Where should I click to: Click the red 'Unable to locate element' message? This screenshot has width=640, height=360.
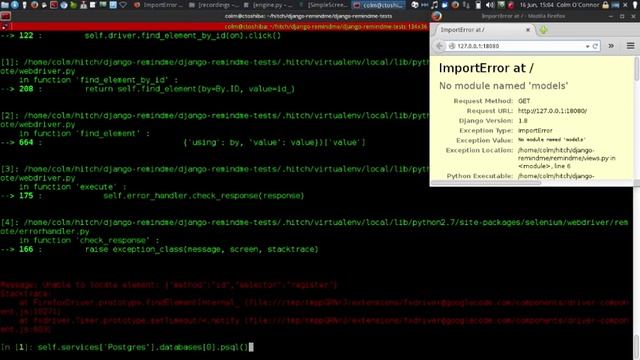[169, 285]
